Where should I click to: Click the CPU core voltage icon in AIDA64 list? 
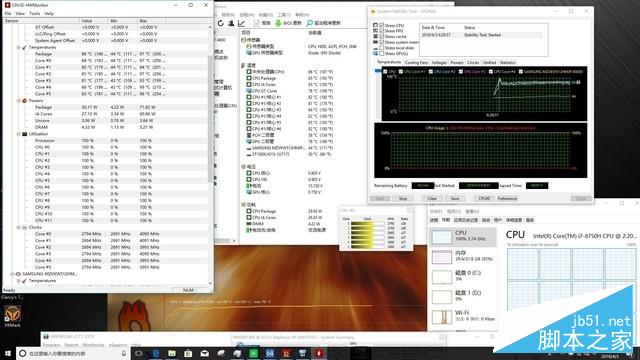coord(249,173)
